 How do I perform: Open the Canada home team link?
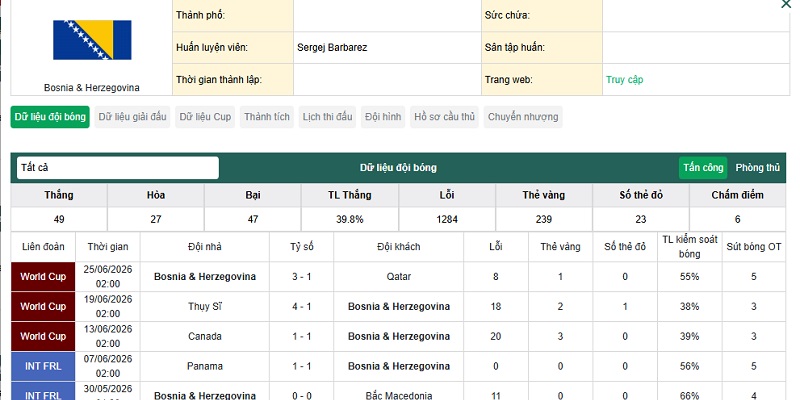coord(205,336)
